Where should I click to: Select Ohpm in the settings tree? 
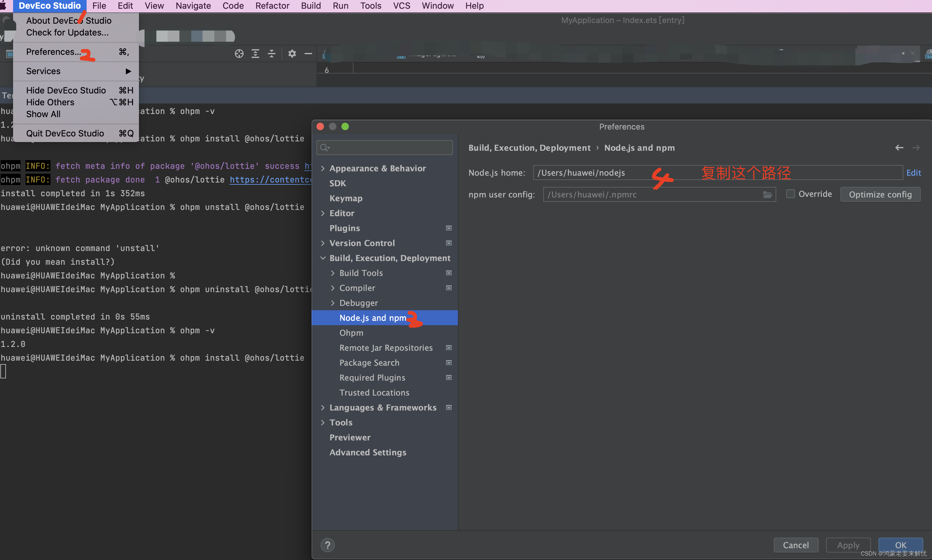(x=351, y=333)
